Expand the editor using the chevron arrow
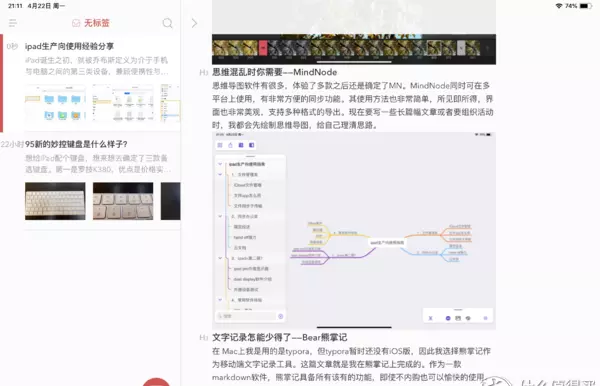This screenshot has width=600, height=386. [x=194, y=23]
